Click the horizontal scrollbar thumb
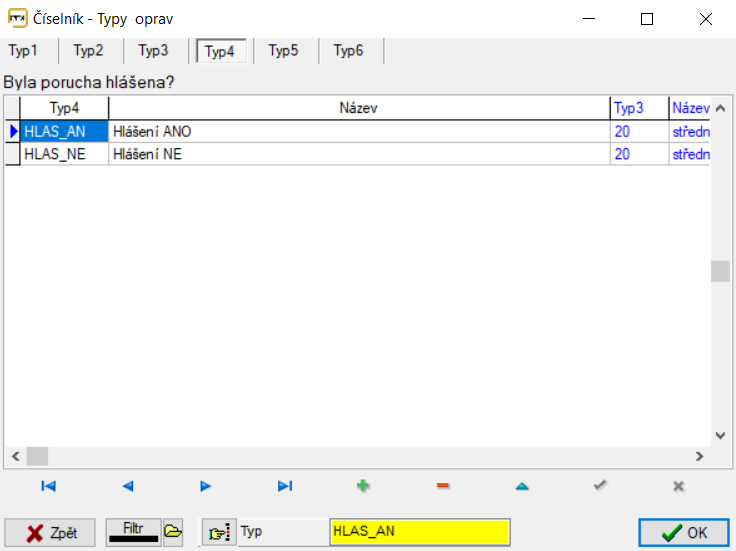Viewport: 736px width, 551px height. point(37,456)
